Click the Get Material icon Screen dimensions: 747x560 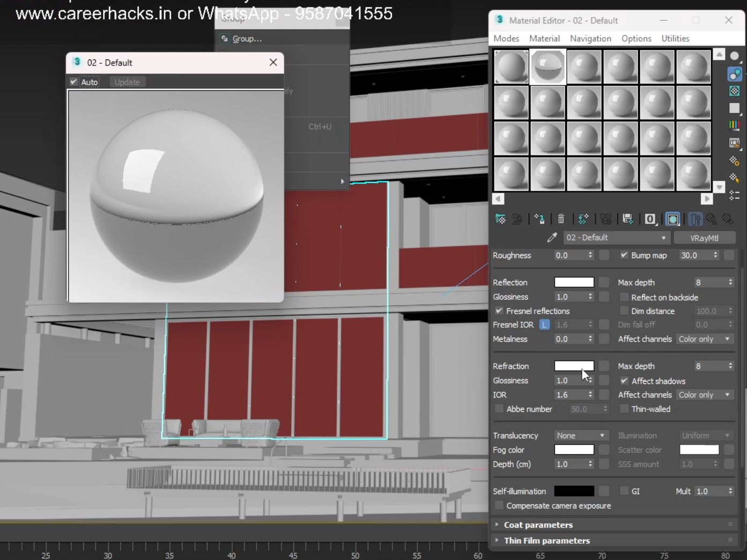pos(500,219)
